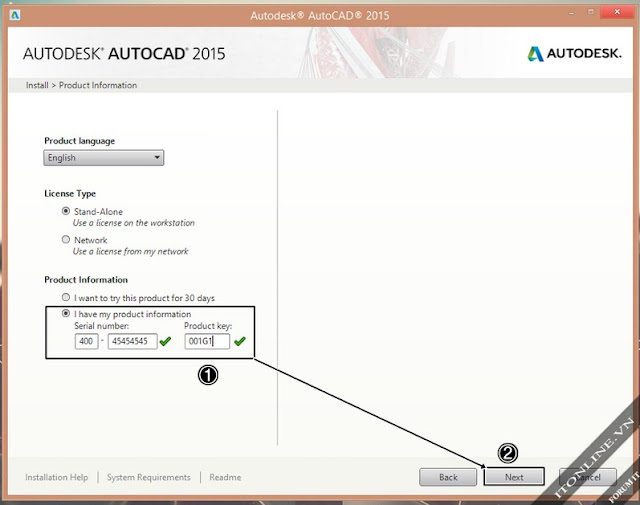Close the AutoCAD 2015 installer window
Image resolution: width=640 pixels, height=505 pixels.
tap(617, 12)
